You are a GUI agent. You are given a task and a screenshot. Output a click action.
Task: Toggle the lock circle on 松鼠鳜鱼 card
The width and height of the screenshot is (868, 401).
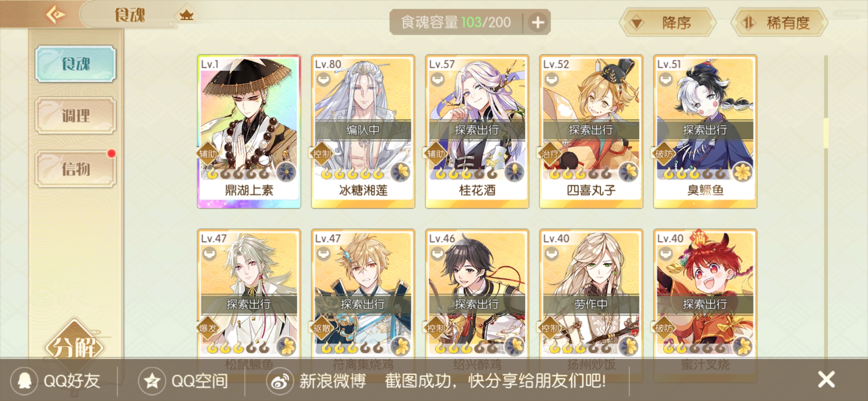210,254
